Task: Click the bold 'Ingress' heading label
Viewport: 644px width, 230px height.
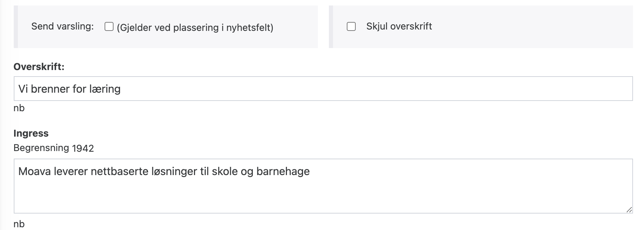Action: pyautogui.click(x=31, y=133)
